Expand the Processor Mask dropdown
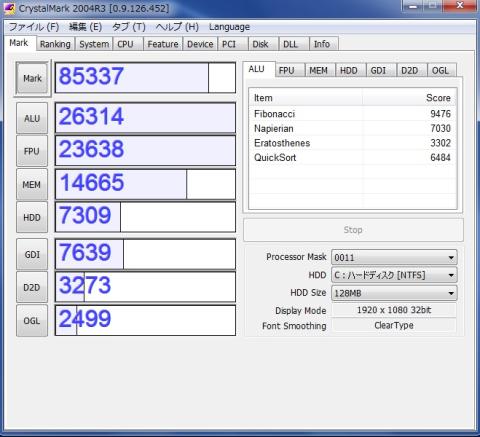 click(394, 257)
